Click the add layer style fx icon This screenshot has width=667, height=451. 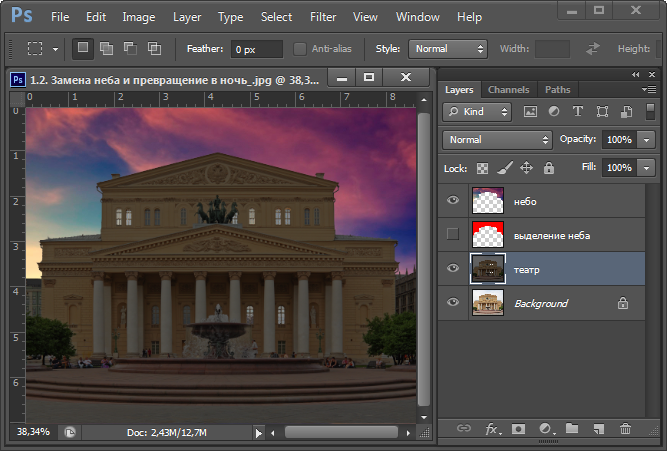tap(492, 429)
